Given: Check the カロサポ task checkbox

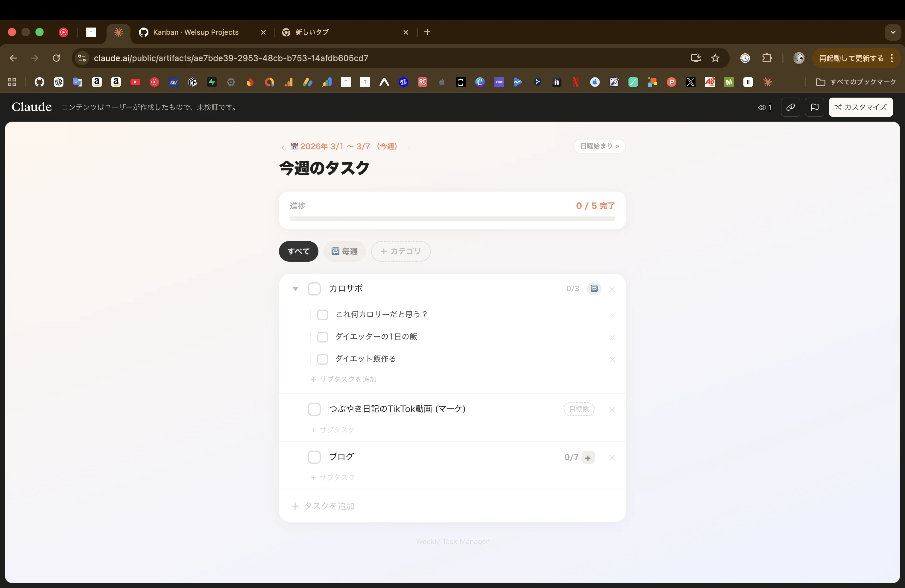Looking at the screenshot, I should pyautogui.click(x=315, y=289).
